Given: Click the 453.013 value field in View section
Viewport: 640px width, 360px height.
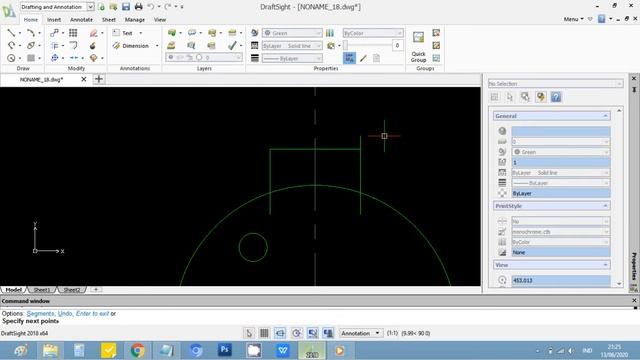Looking at the screenshot, I should pyautogui.click(x=561, y=280).
